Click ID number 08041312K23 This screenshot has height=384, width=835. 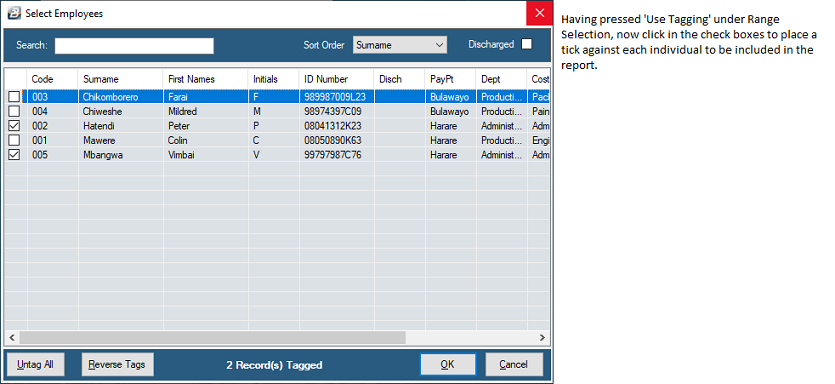[332, 126]
